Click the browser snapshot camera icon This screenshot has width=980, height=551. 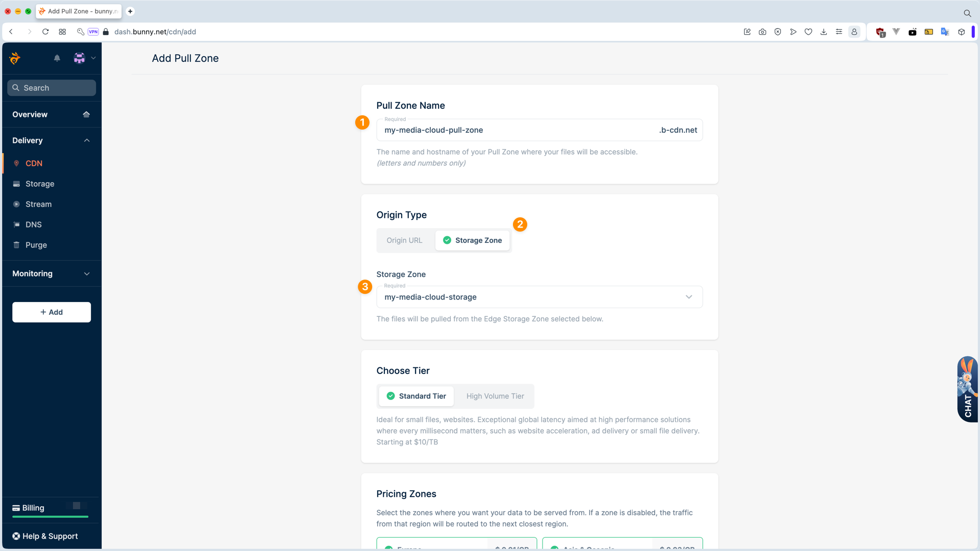tap(763, 32)
